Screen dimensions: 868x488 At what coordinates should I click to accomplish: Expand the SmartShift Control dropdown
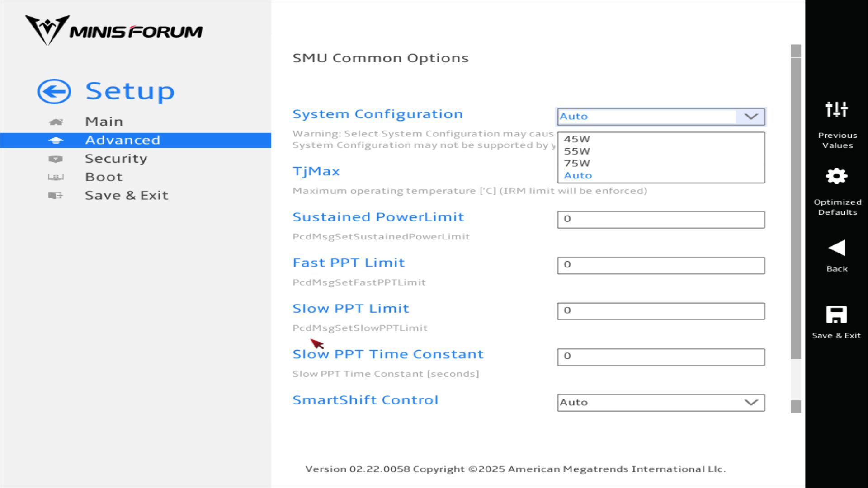(x=751, y=403)
